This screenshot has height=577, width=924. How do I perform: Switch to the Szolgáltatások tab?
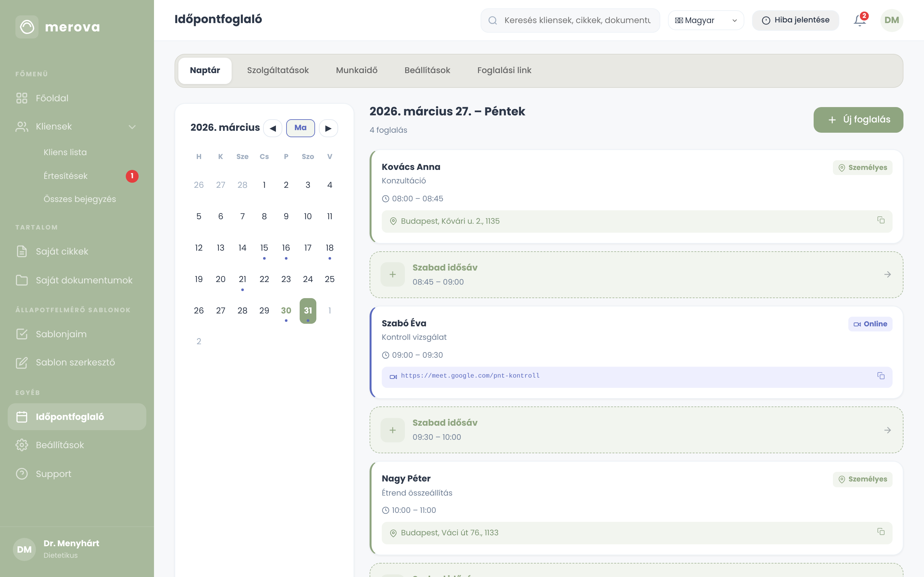click(278, 70)
